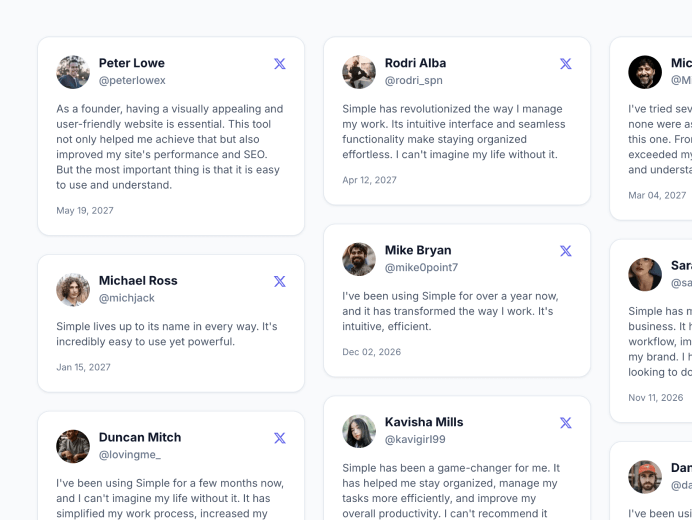Viewport: 692px width, 520px height.
Task: Open the @kavigirl99 handle link
Action: click(x=415, y=440)
